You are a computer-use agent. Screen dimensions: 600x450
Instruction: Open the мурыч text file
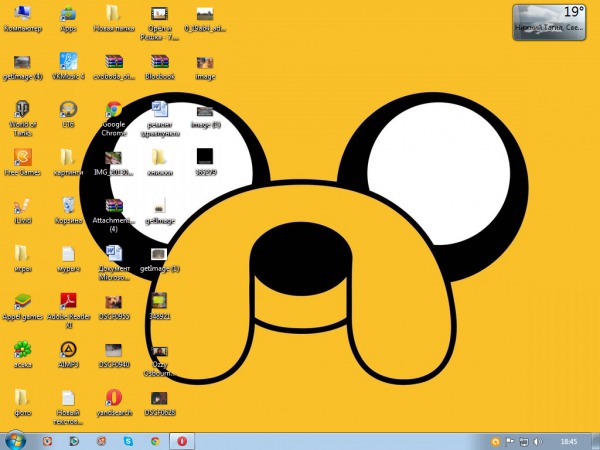click(x=68, y=259)
